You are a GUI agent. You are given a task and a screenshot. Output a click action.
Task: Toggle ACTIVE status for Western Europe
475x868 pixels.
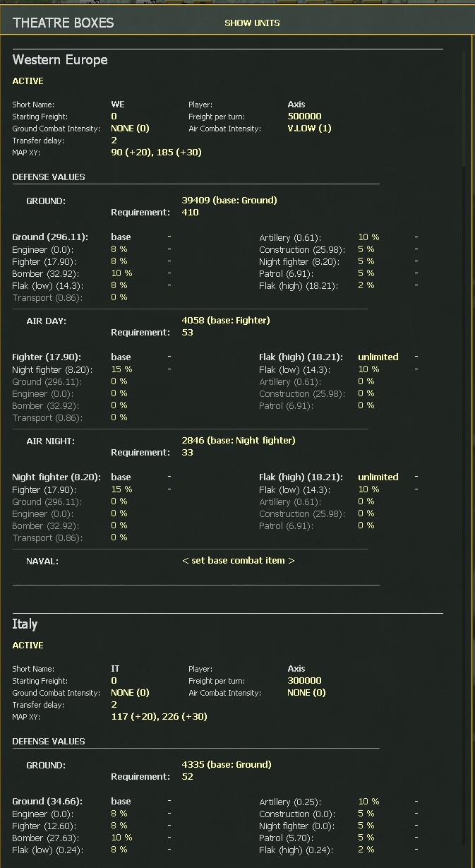28,81
